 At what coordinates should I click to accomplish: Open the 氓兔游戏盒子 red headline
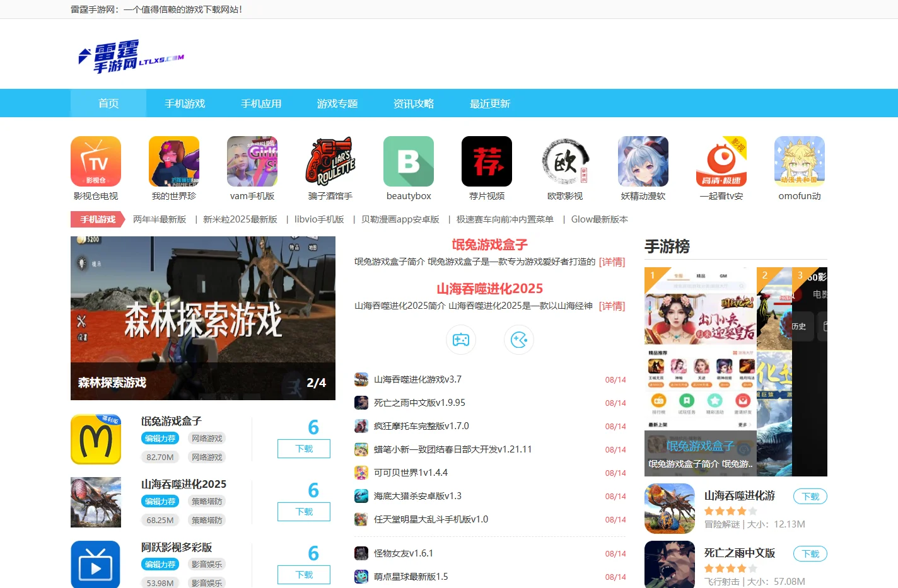click(490, 245)
